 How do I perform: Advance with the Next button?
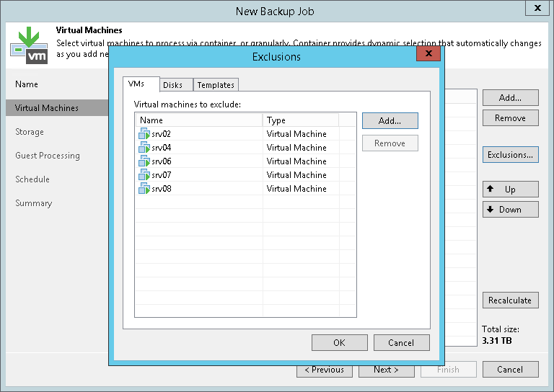point(387,370)
